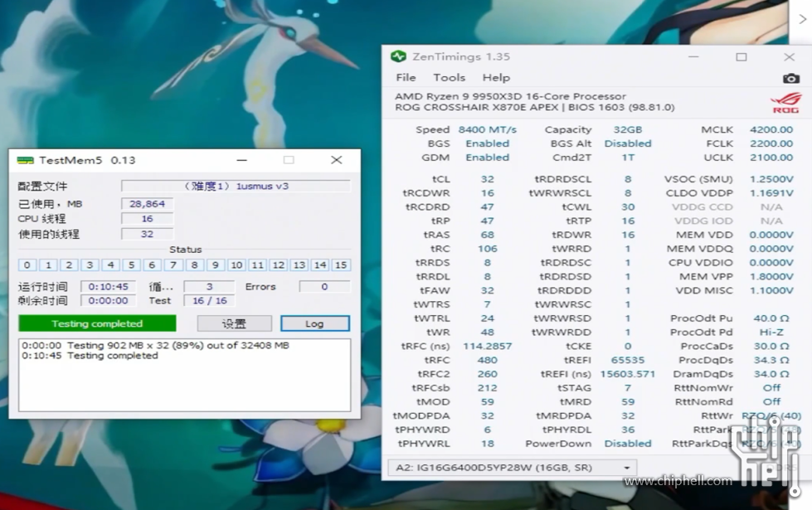Screen dimensions: 812x510
Task: Click the 设置 settings button in TestMem5
Action: pos(234,323)
